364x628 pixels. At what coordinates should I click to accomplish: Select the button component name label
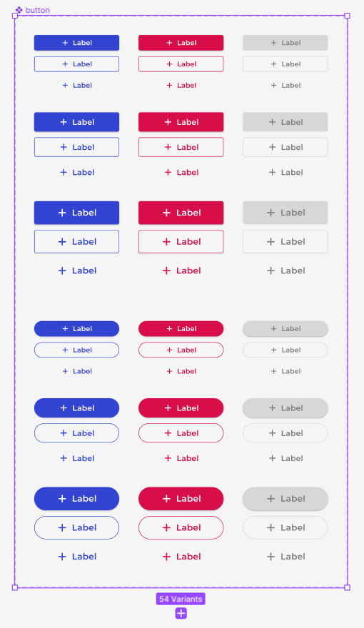[x=38, y=10]
